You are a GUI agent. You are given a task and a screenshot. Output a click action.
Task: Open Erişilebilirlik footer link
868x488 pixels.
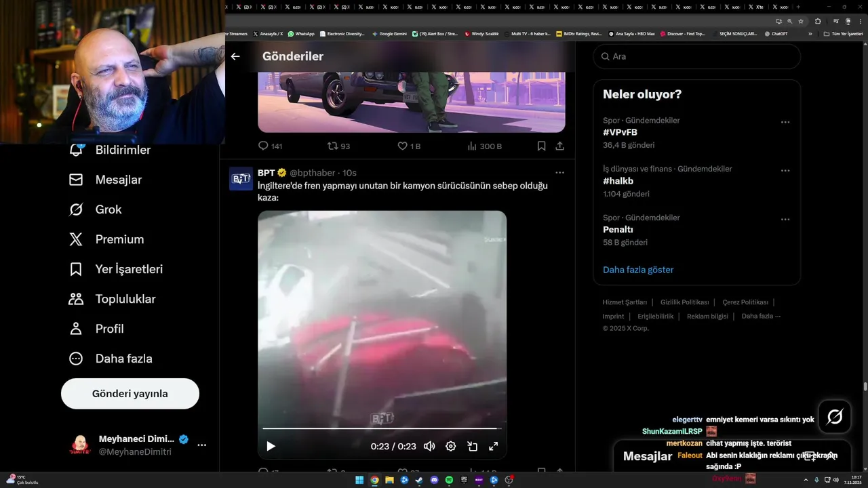(x=656, y=317)
